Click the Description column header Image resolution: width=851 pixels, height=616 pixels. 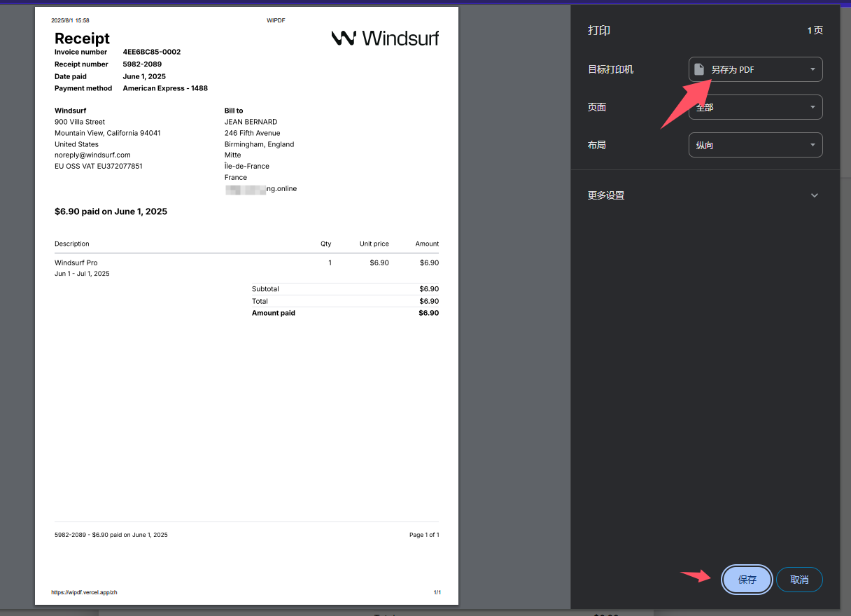72,244
